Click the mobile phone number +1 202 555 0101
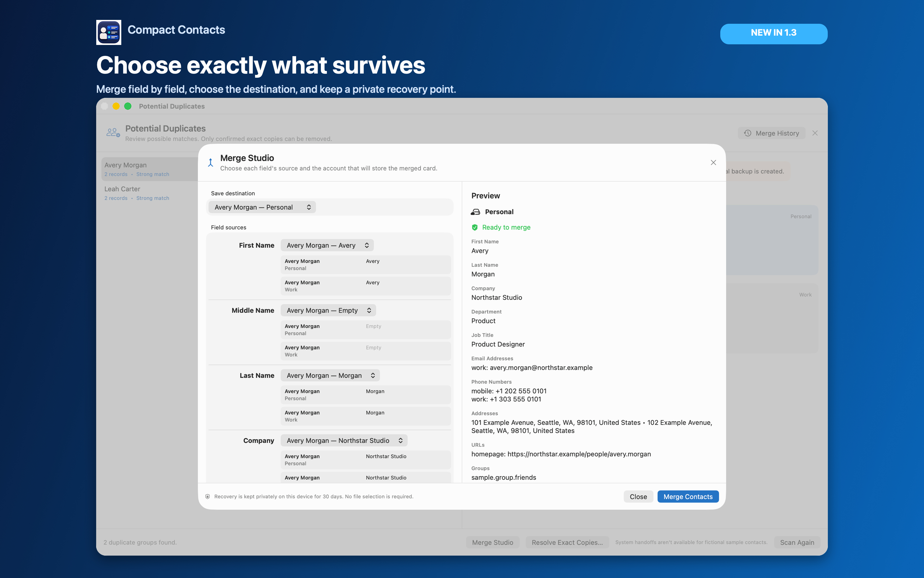This screenshot has height=578, width=924. click(x=509, y=391)
